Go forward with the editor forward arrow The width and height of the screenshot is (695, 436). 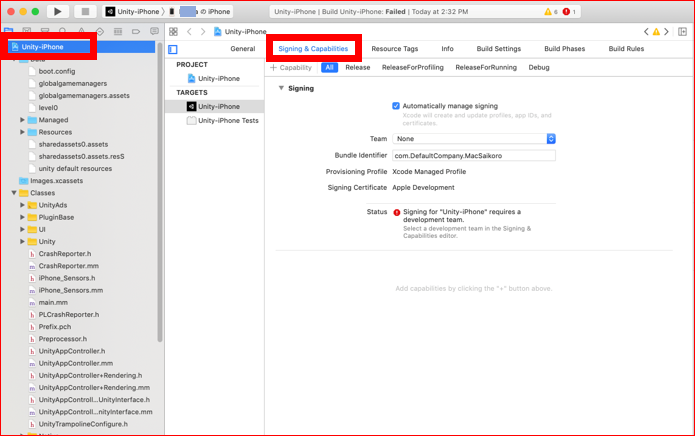pos(203,31)
